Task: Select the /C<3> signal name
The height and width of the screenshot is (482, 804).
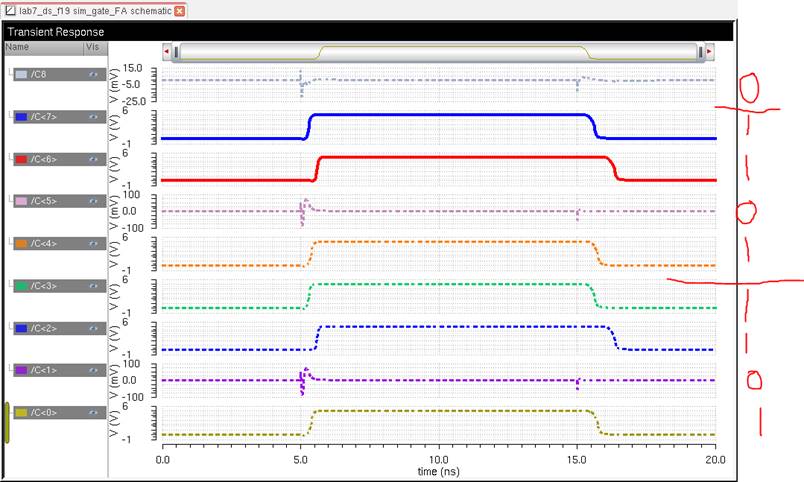Action: tap(44, 286)
